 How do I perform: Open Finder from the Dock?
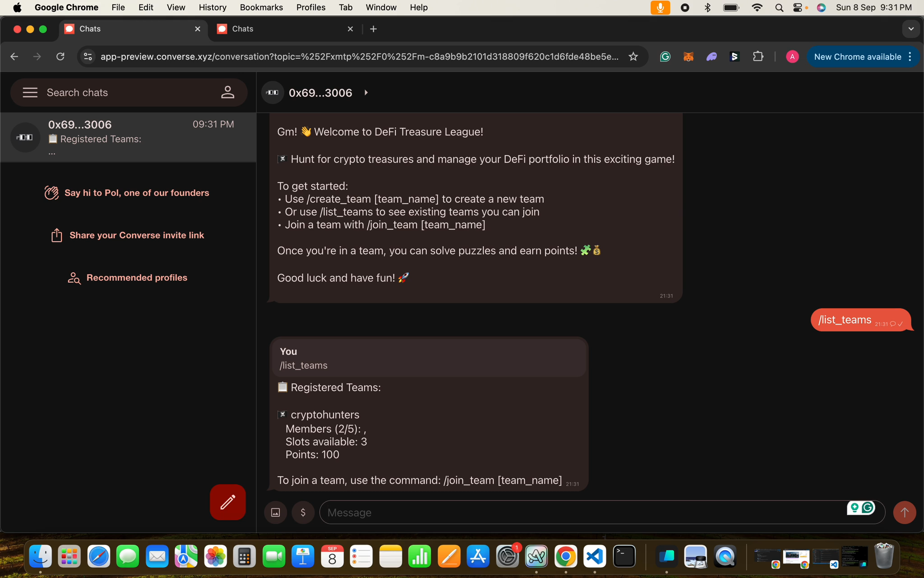(x=40, y=556)
